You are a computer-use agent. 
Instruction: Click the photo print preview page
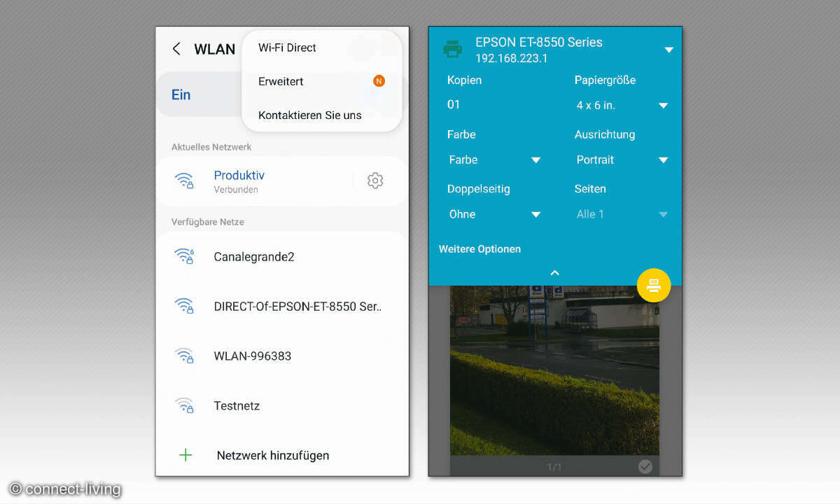pos(554,370)
